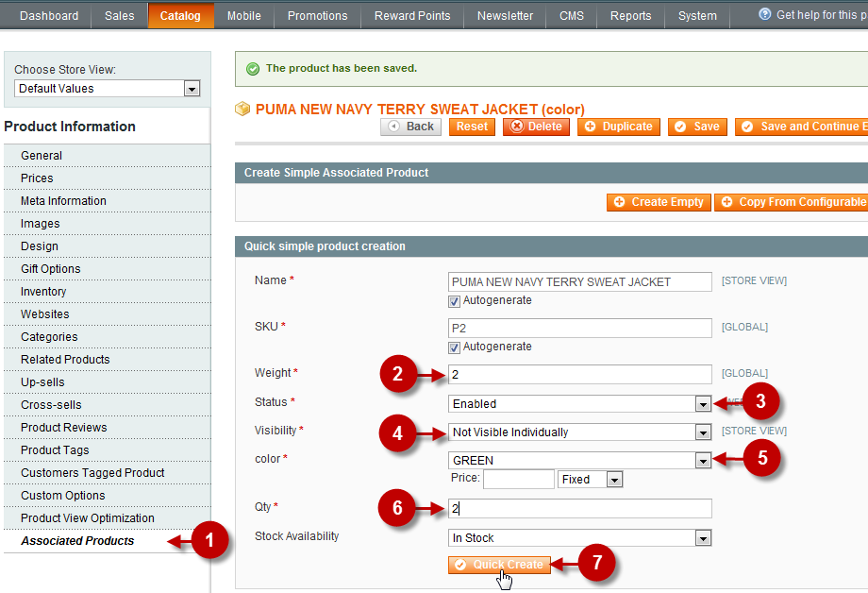Open the Images tab in sidebar
Viewport: 868px width, 593px height.
pos(108,224)
